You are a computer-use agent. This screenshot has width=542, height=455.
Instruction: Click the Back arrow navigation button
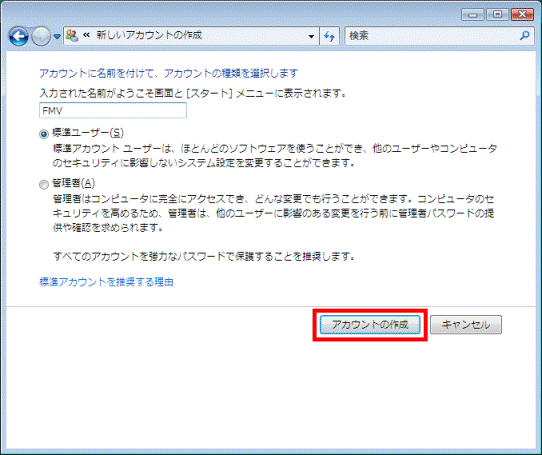tap(18, 36)
